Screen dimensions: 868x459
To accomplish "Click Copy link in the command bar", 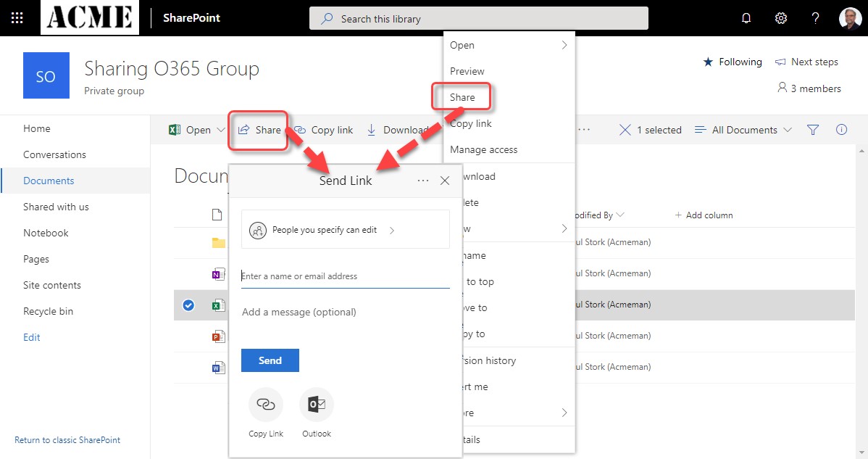I will click(323, 130).
